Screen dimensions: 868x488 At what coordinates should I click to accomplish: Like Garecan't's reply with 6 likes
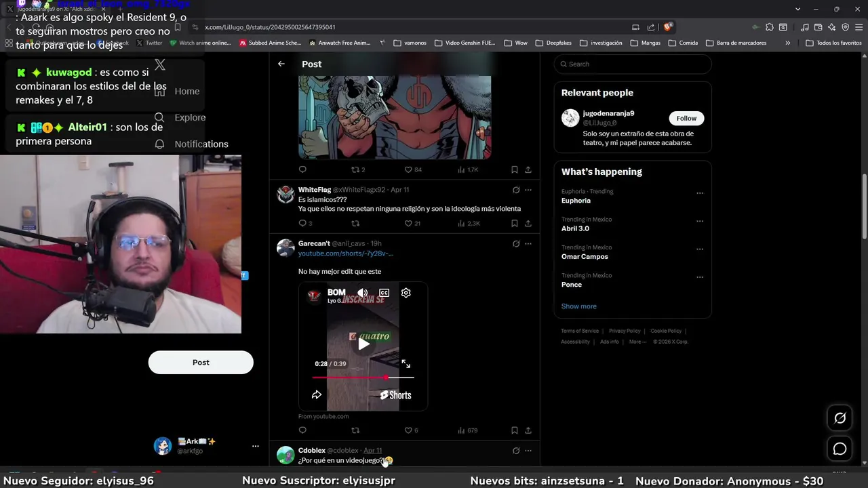click(411, 430)
